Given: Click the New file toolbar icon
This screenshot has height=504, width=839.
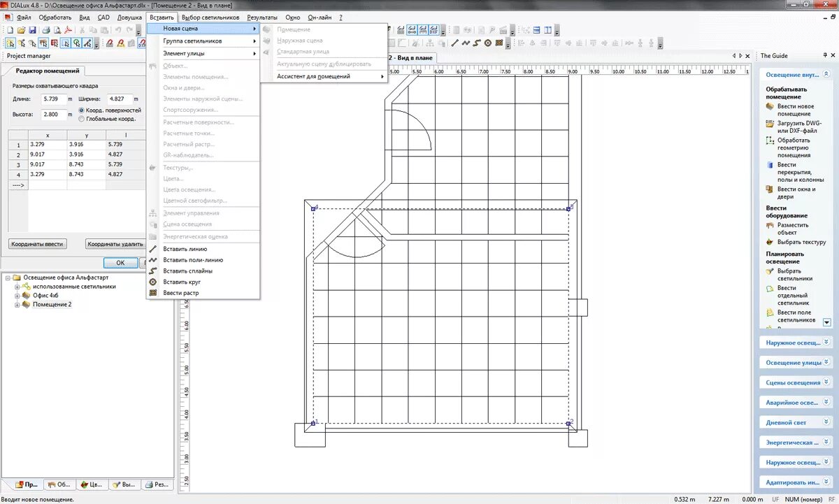Looking at the screenshot, I should (x=10, y=30).
